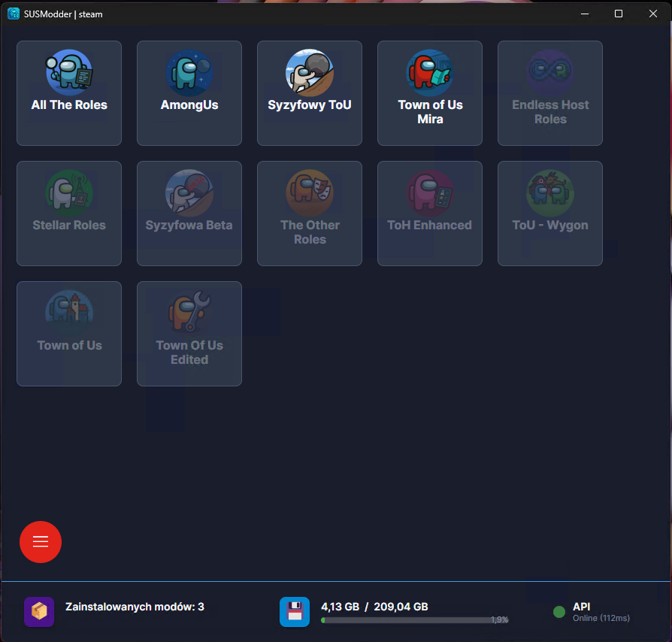Click the disk usage progress bar
672x642 pixels.
click(406, 620)
